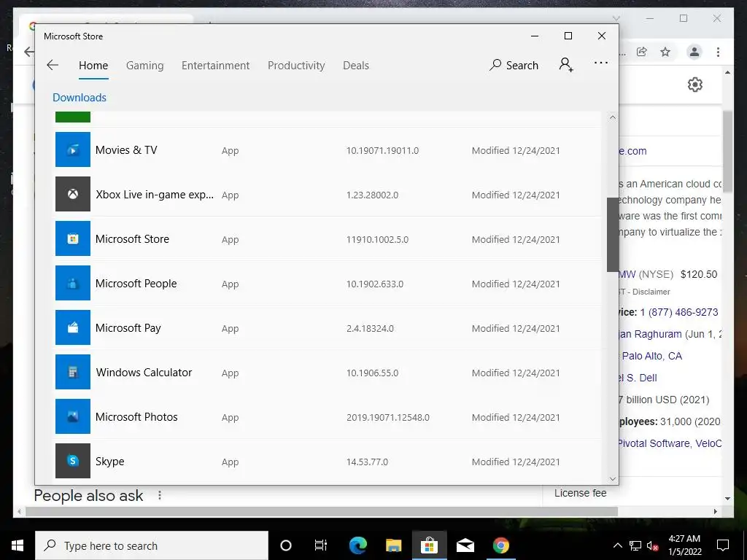Select the Microsoft People app icon
Image resolution: width=747 pixels, height=560 pixels.
coord(72,283)
